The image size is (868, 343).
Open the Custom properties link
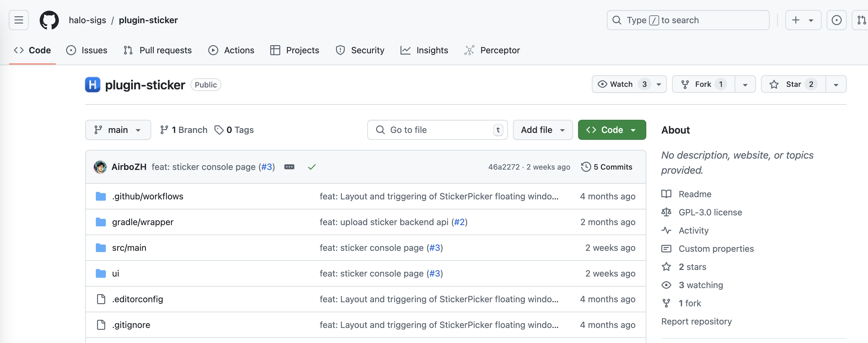(x=716, y=249)
